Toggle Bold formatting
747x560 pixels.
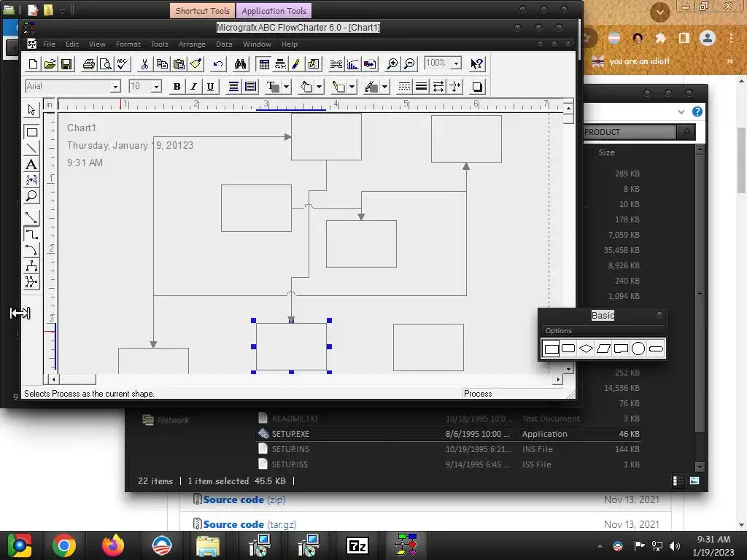tap(177, 87)
